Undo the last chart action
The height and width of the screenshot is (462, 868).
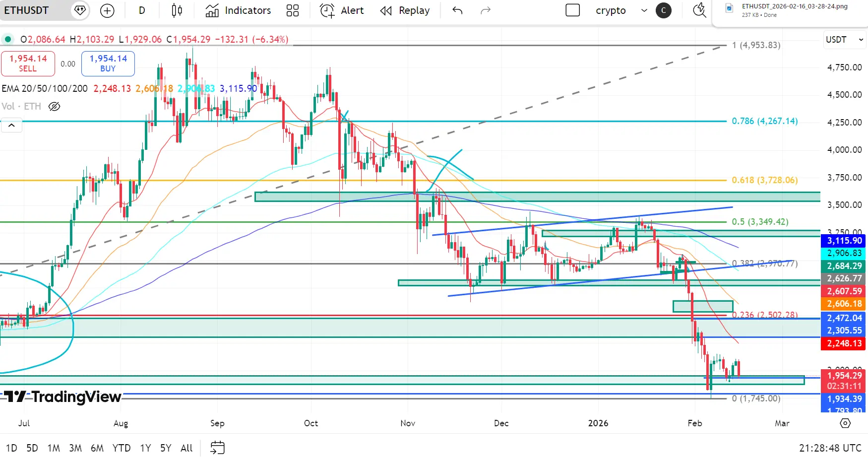(x=457, y=10)
